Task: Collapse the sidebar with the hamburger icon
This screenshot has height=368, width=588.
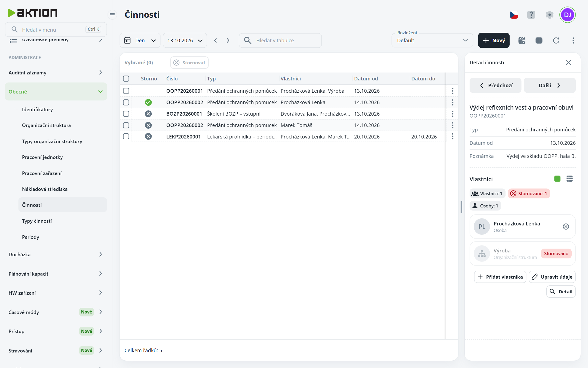Action: click(112, 15)
